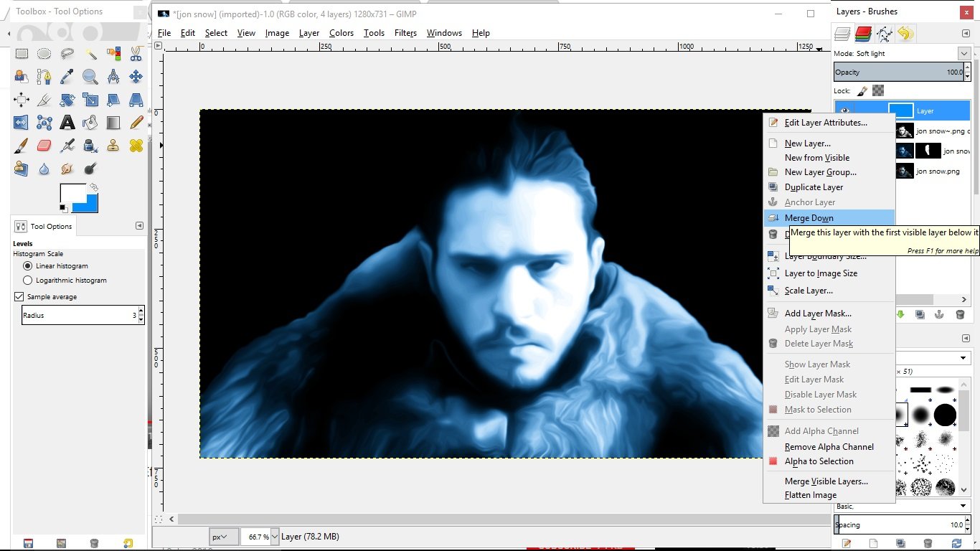This screenshot has height=551, width=980.
Task: Open the Tool Options tab menu arrow
Action: (140, 226)
